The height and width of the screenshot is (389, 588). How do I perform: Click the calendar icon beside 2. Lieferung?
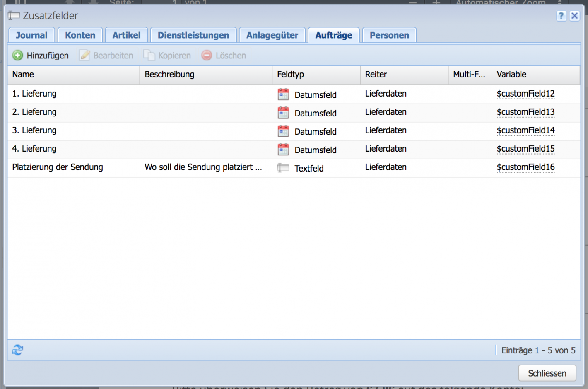tap(283, 113)
